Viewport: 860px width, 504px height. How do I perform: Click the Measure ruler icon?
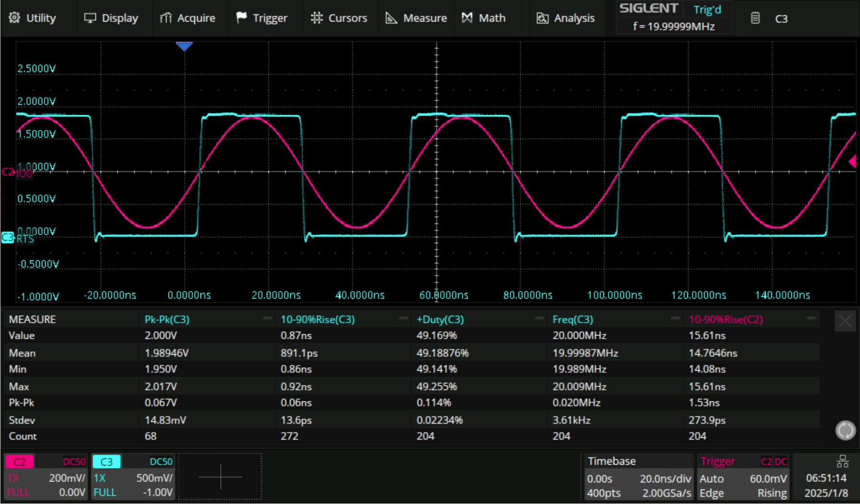pos(391,18)
